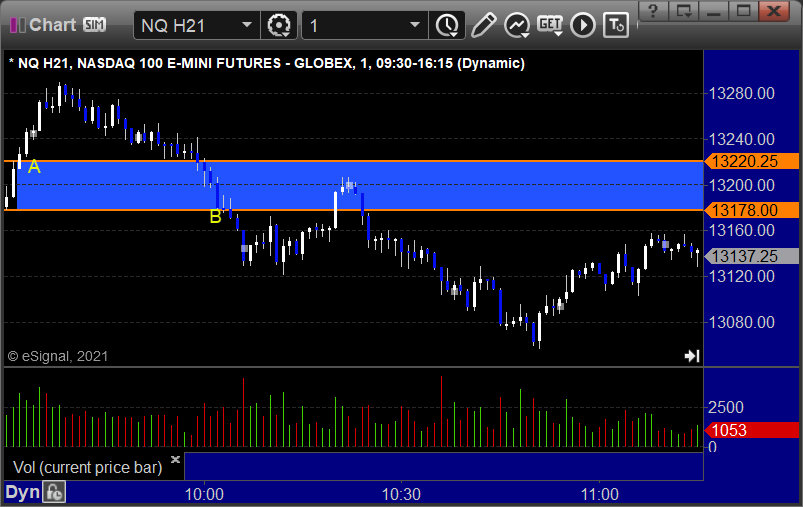The width and height of the screenshot is (803, 507).
Task: Toggle the lock icon beside Dyn
Action: 54,492
